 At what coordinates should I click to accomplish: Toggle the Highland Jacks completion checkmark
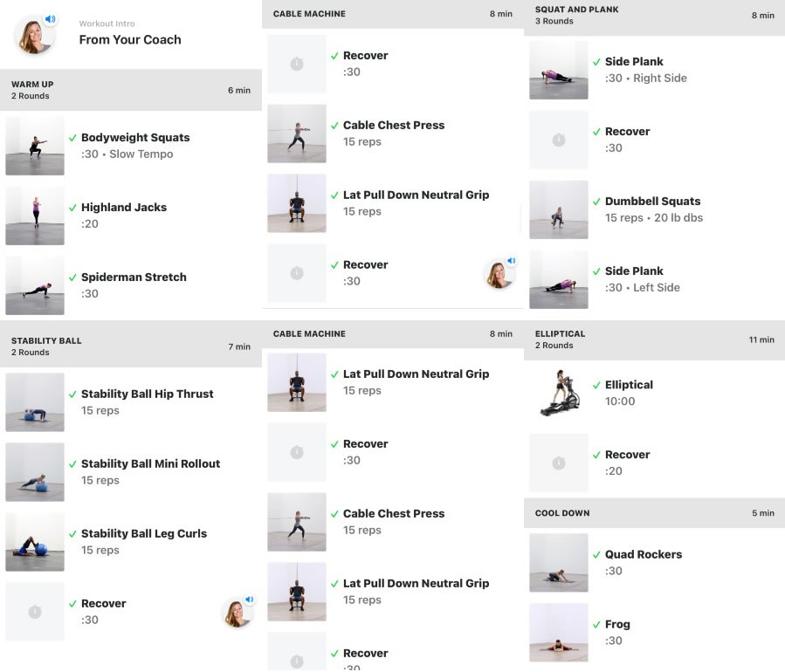tap(73, 208)
